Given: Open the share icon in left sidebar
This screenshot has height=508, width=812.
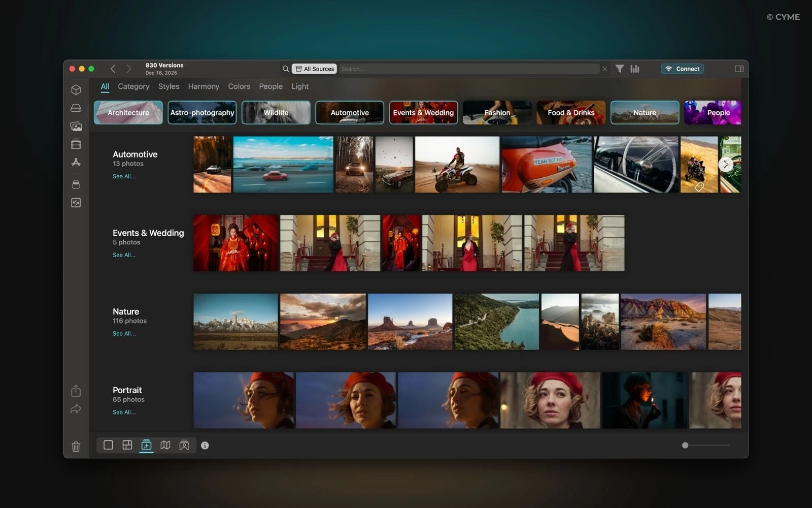Looking at the screenshot, I should tap(76, 391).
